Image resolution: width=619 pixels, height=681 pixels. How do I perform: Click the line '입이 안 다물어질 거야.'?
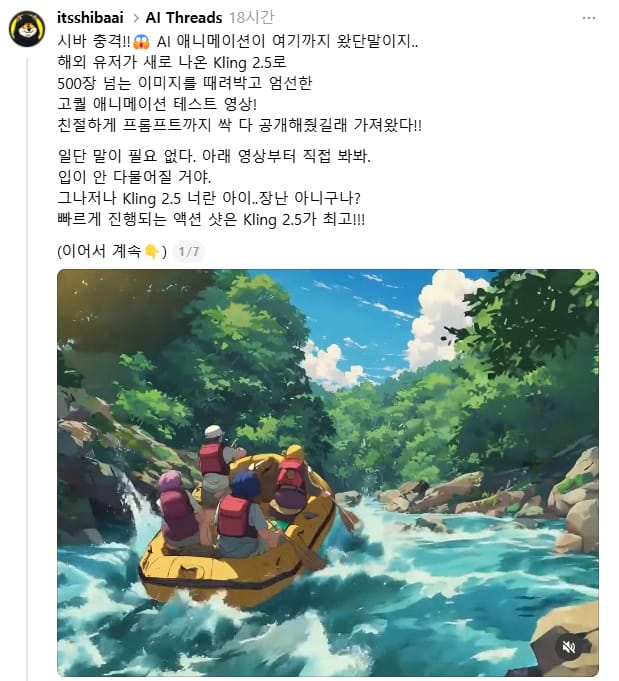tap(134, 177)
